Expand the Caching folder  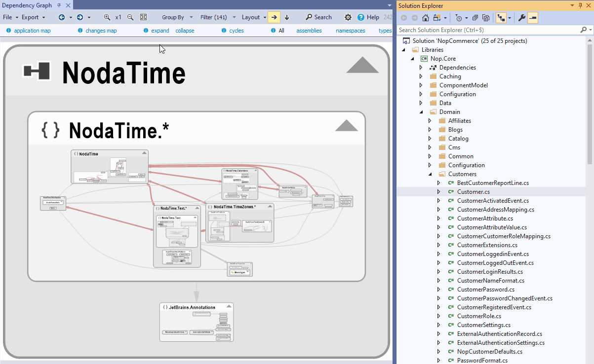(x=421, y=76)
